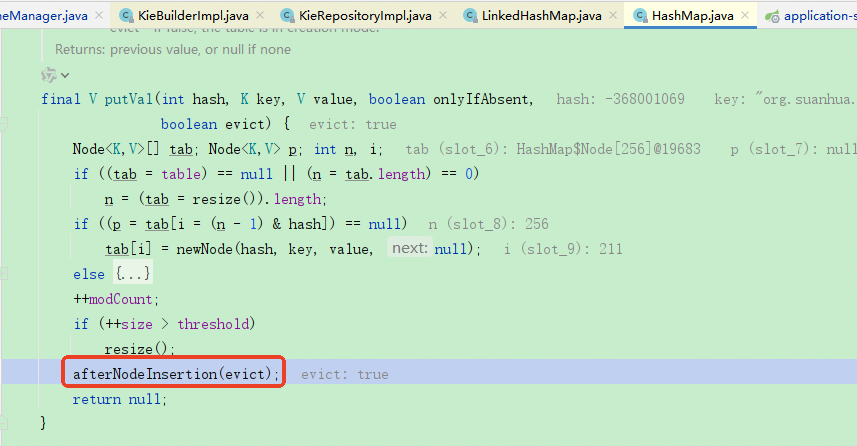Click the 'table' field in the if condition
857x446 pixels.
[x=180, y=174]
